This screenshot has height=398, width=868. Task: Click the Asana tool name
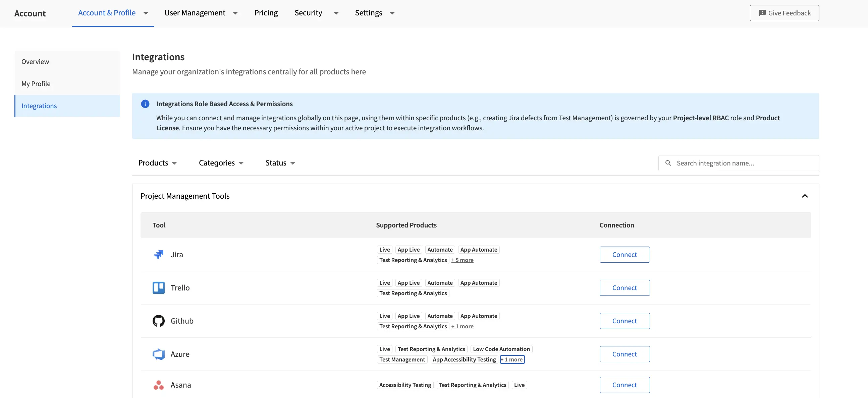click(180, 385)
